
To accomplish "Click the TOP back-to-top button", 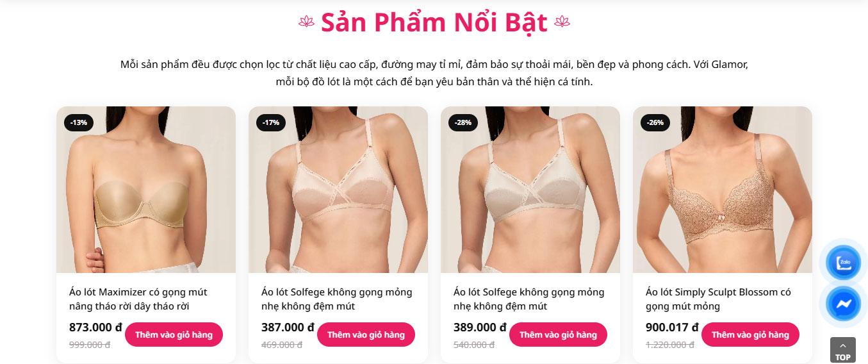I will tap(842, 351).
